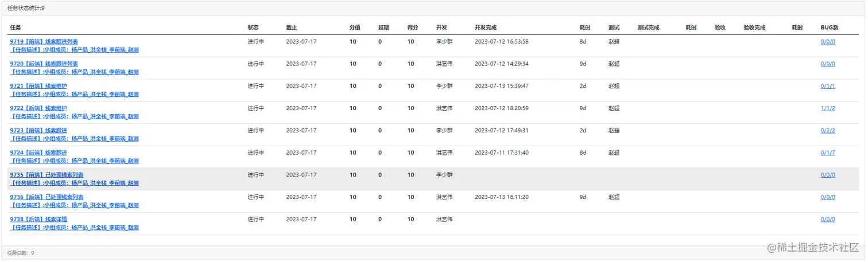Open task 9719 【前端】线索跟进列表 link
Image resolution: width=868 pixels, height=262 pixels.
(x=44, y=42)
